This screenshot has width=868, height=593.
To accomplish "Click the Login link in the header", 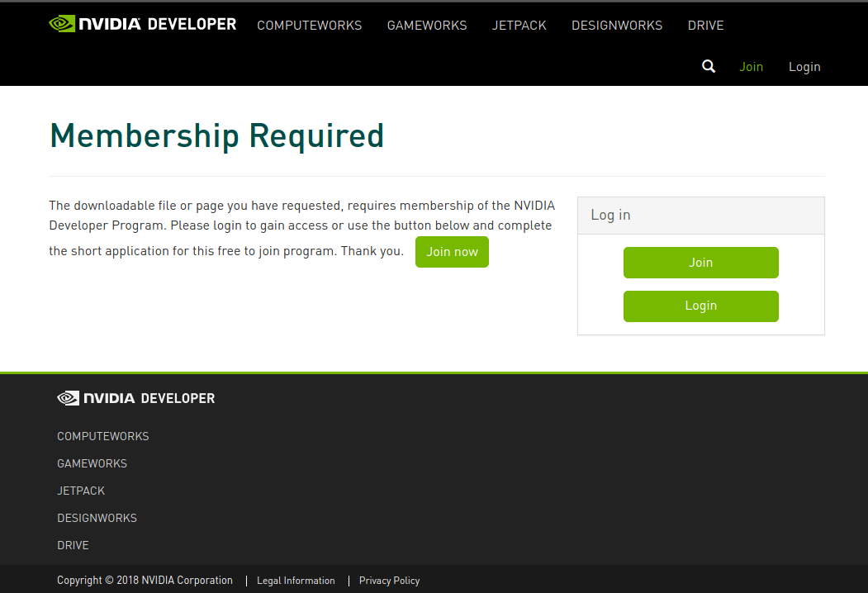I will [804, 67].
